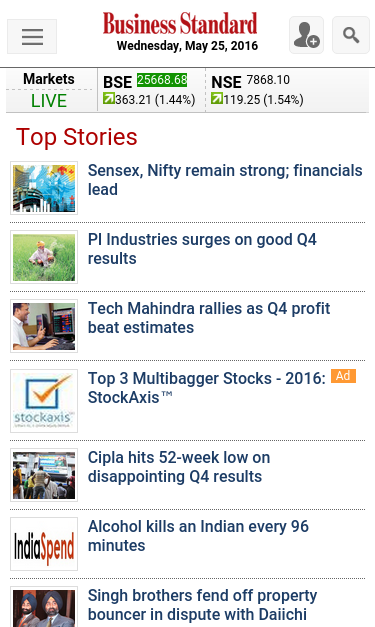Open Top 3 Multibagger Stocks ad link
This screenshot has width=375, height=627.
207,388
